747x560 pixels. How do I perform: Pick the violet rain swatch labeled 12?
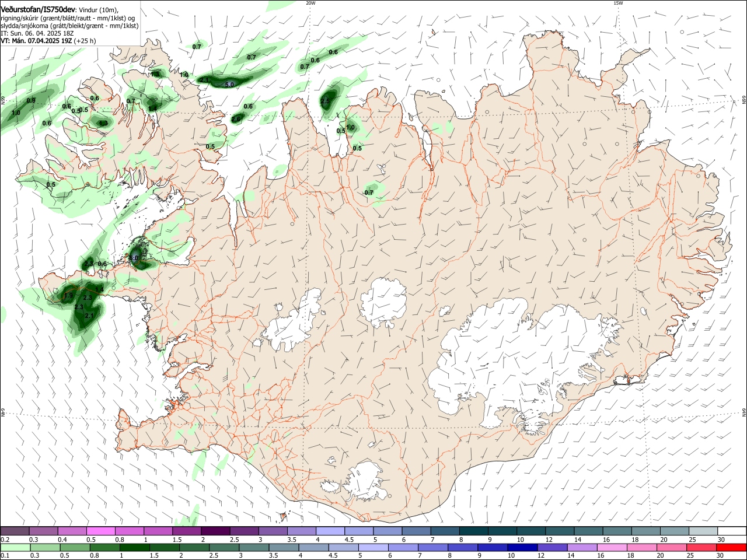click(x=553, y=547)
